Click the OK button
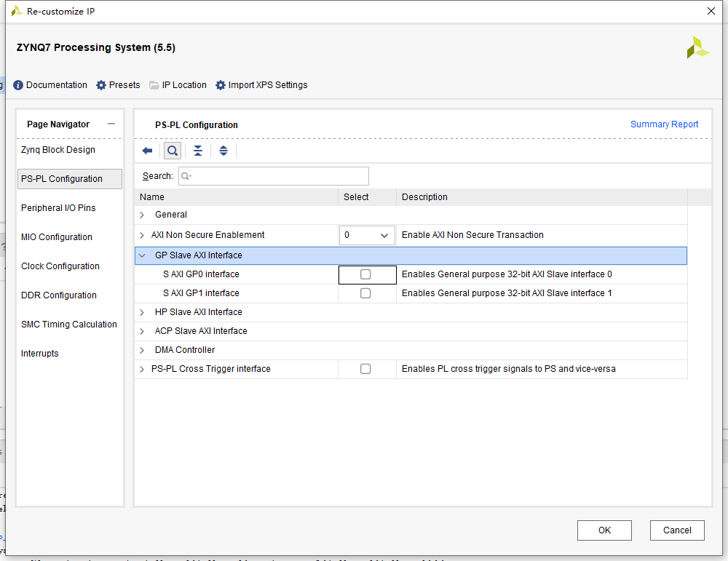728x561 pixels. tap(604, 530)
